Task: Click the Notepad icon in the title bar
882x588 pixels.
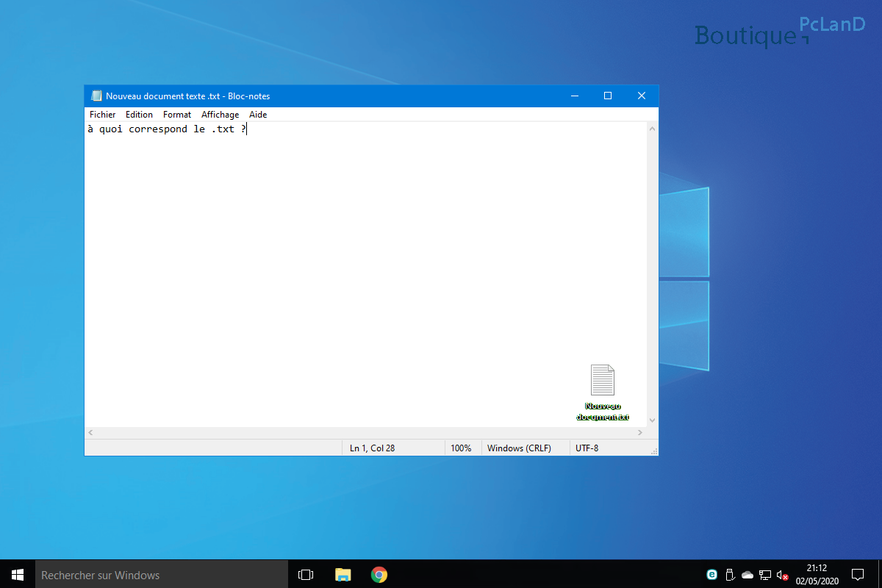Action: click(x=96, y=96)
